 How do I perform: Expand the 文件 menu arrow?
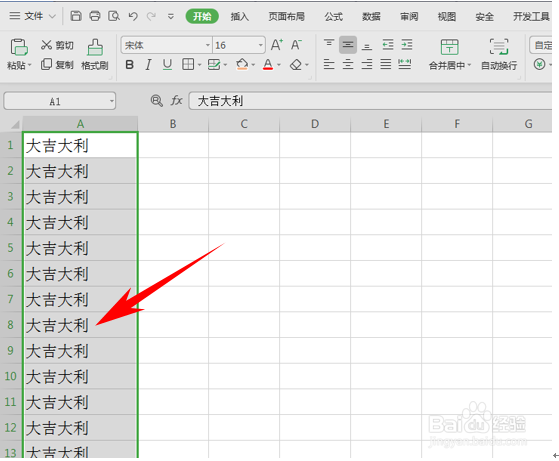tap(52, 16)
